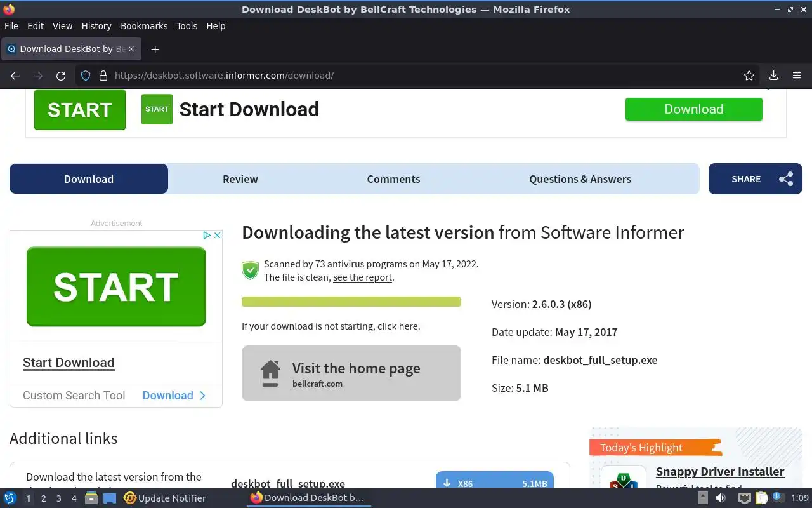
Task: Open the 'see the report' link
Action: coord(362,277)
